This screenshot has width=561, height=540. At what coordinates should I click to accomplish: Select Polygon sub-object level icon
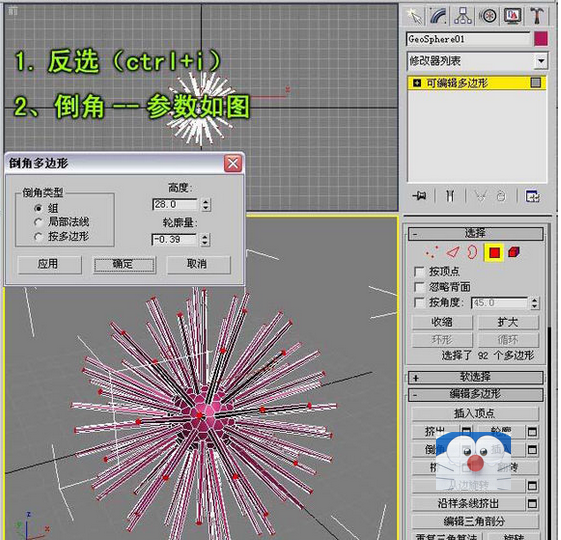click(494, 253)
